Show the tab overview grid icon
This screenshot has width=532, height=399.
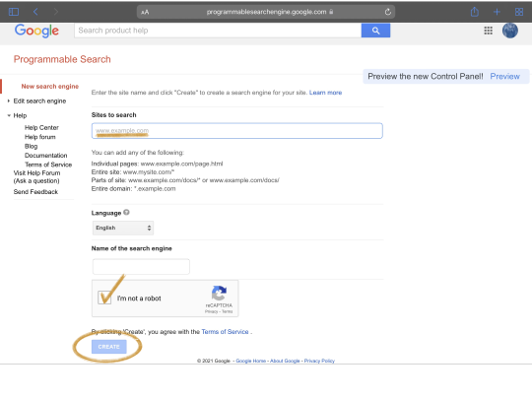pos(519,12)
